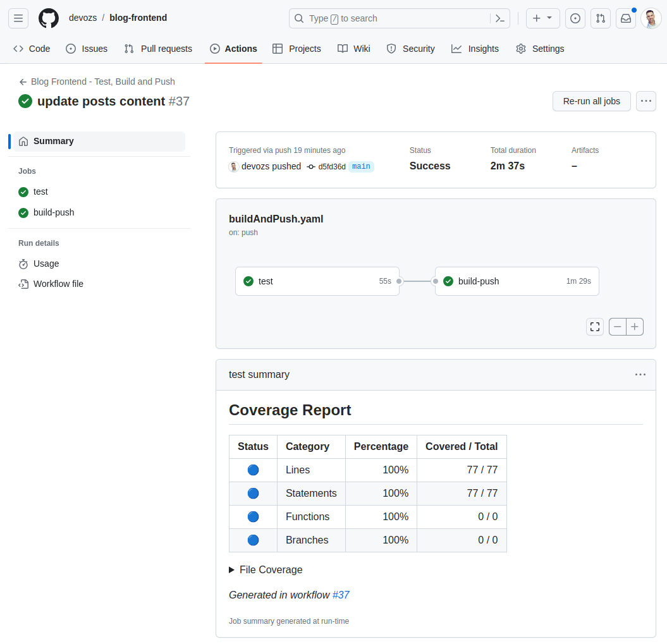Click the Functions category cell

[311, 517]
